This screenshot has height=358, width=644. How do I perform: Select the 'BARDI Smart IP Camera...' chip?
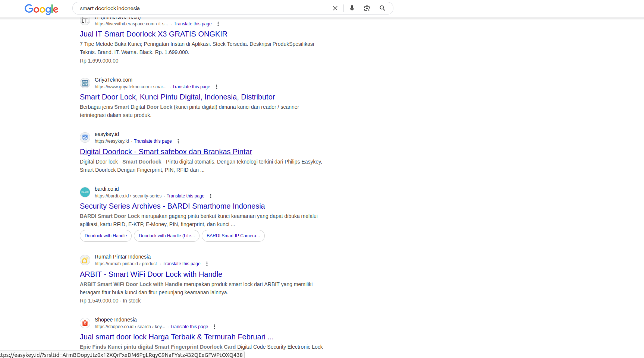233,236
